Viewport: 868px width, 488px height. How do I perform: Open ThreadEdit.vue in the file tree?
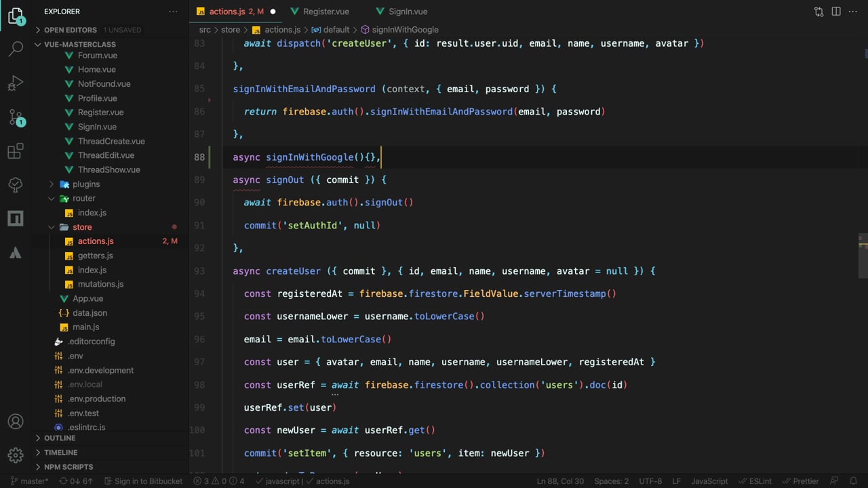click(x=106, y=155)
